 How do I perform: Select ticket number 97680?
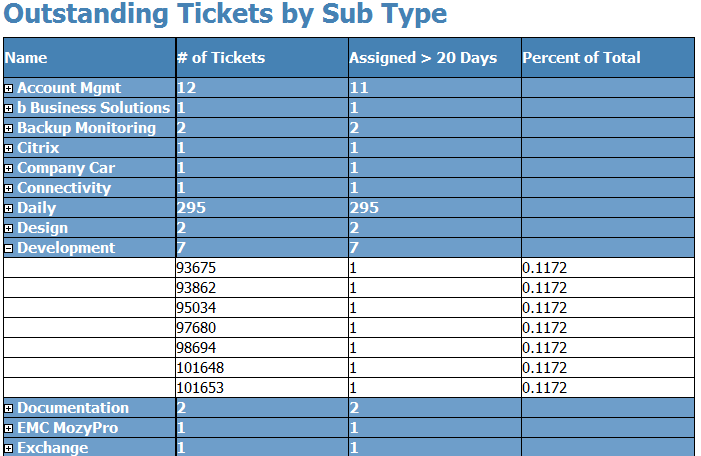pyautogui.click(x=196, y=328)
